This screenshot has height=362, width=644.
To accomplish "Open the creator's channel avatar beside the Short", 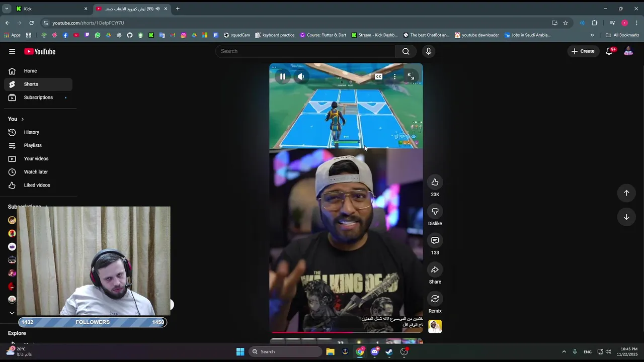I will 435,326.
